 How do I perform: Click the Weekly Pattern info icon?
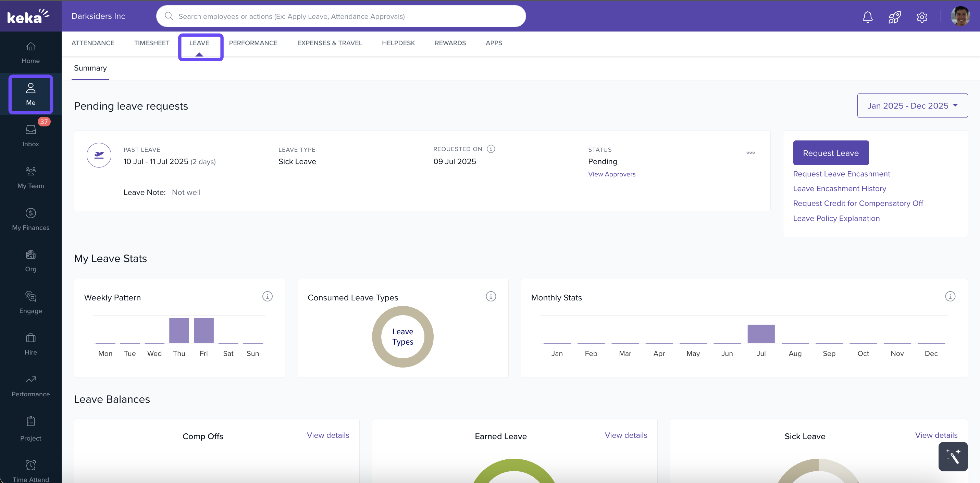click(x=268, y=296)
